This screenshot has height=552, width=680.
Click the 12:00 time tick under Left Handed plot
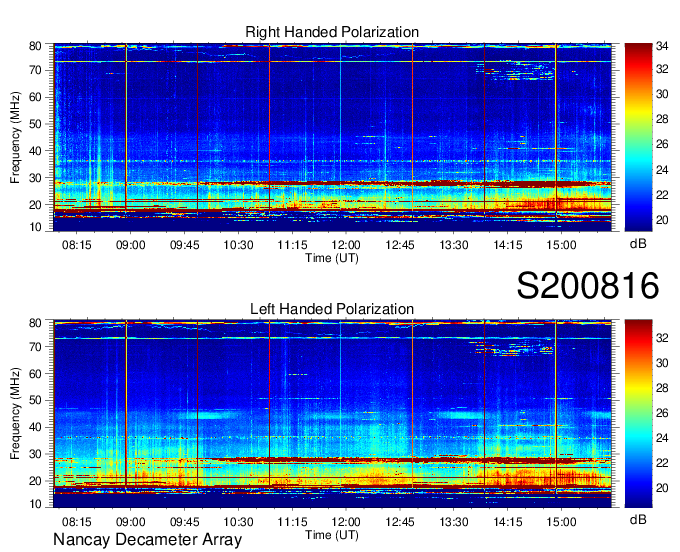click(x=346, y=522)
